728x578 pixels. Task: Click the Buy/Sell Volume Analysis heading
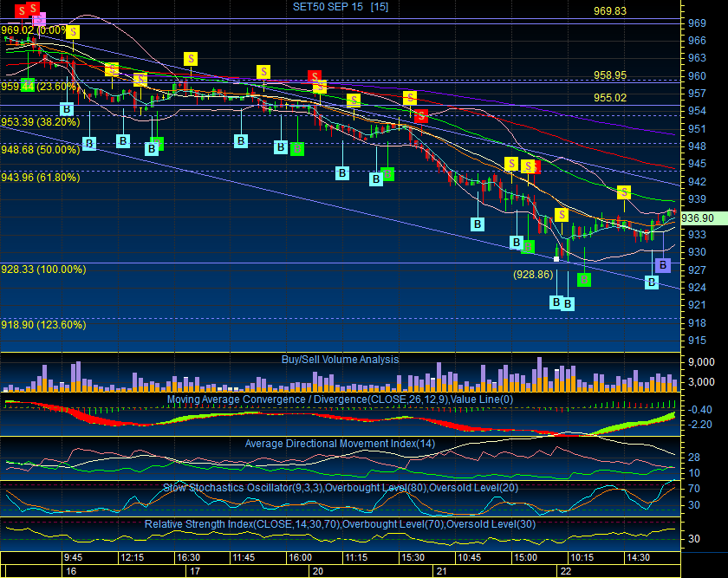pos(341,360)
